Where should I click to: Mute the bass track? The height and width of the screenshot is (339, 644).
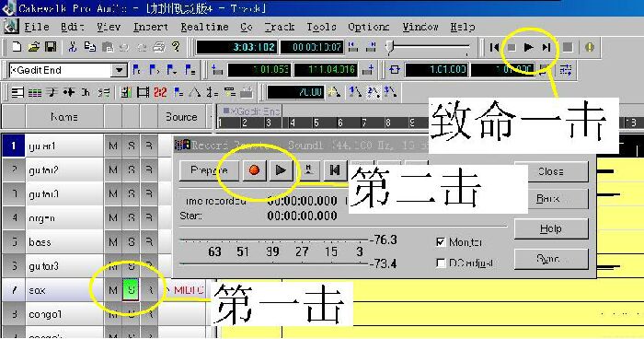click(x=113, y=242)
